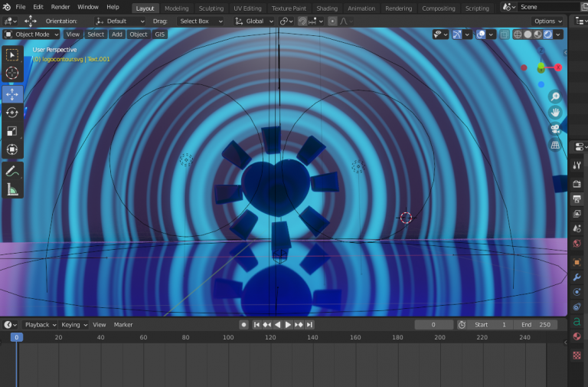The image size is (588, 387).
Task: Switch to material preview shading
Action: coord(537,35)
